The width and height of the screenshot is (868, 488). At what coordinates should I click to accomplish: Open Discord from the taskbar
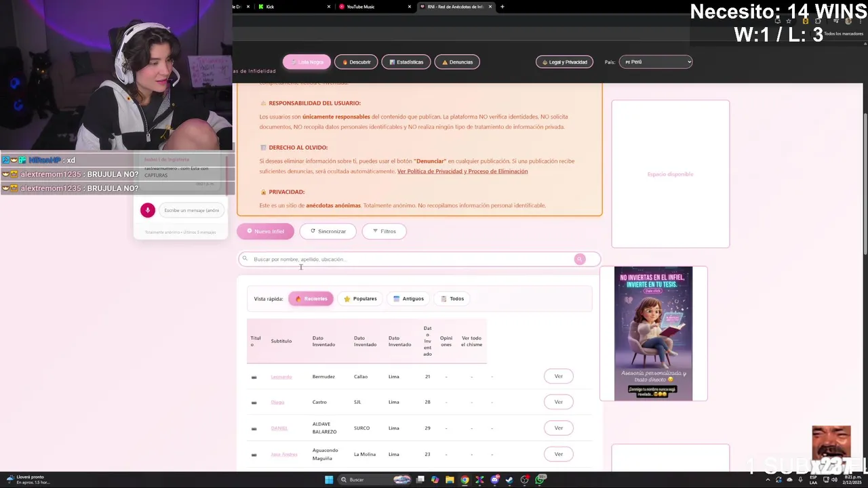tap(495, 480)
